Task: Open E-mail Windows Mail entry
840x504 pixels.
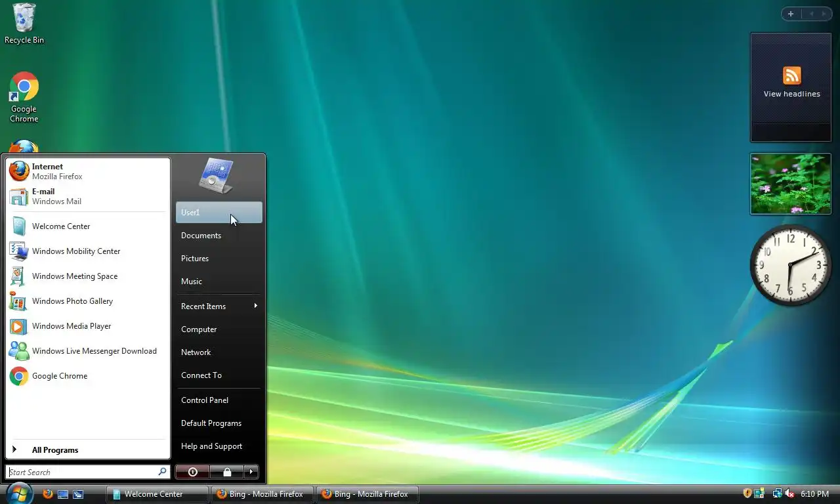Action: pyautogui.click(x=88, y=196)
